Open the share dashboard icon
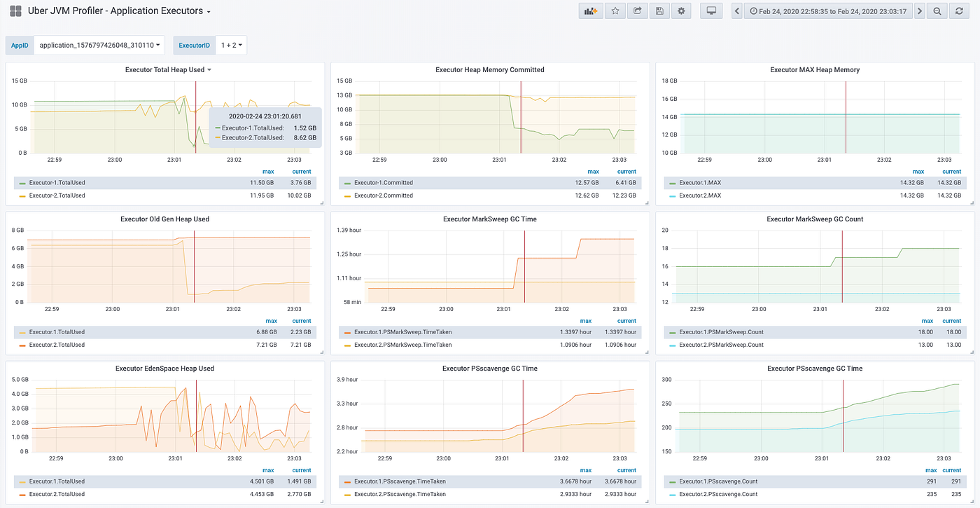This screenshot has height=508, width=980. click(x=637, y=11)
